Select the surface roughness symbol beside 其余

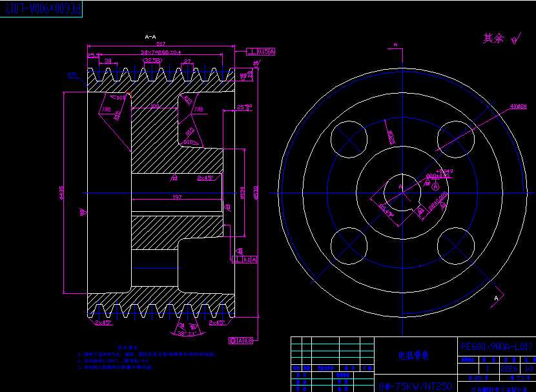[x=516, y=39]
